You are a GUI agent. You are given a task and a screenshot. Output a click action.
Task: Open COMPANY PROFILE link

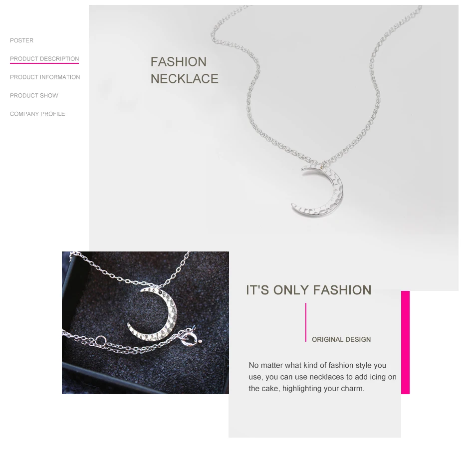pos(37,114)
